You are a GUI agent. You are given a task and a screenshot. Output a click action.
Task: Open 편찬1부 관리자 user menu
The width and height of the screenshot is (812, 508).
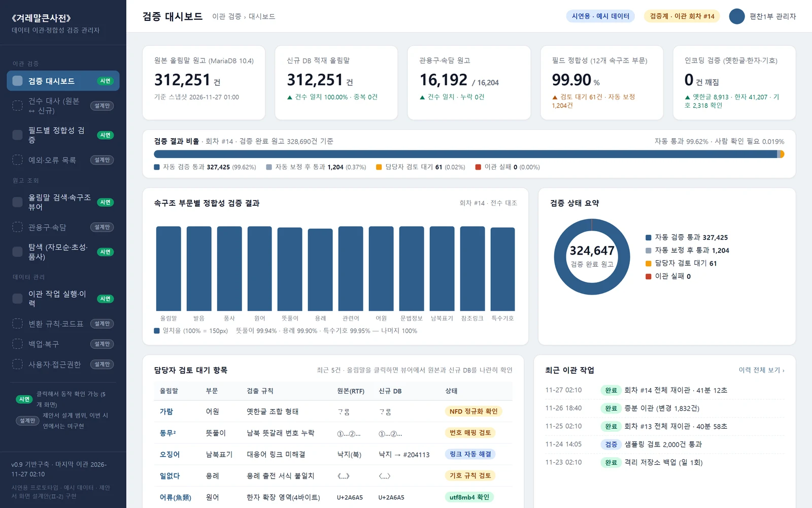tap(763, 16)
